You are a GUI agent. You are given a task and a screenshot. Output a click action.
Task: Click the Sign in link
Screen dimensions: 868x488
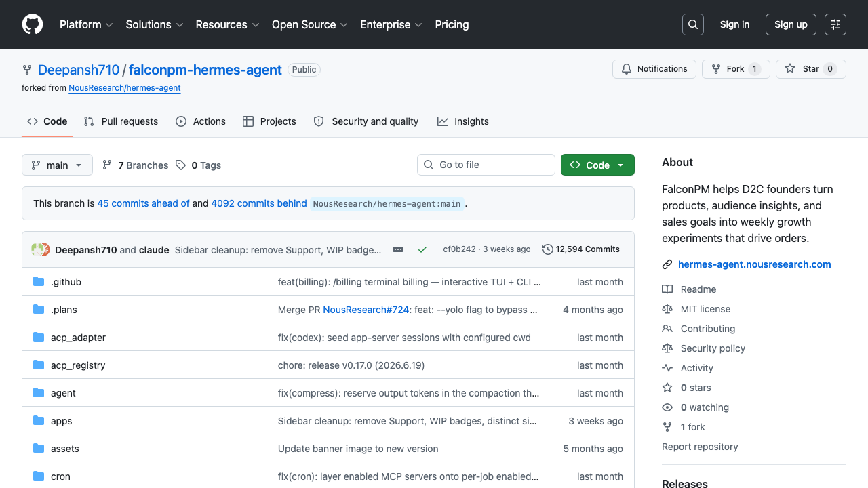click(734, 24)
